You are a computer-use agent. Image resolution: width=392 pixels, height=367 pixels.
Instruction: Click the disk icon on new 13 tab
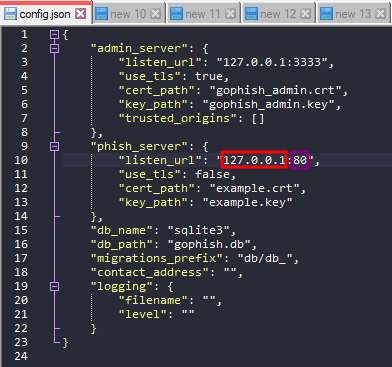(326, 14)
